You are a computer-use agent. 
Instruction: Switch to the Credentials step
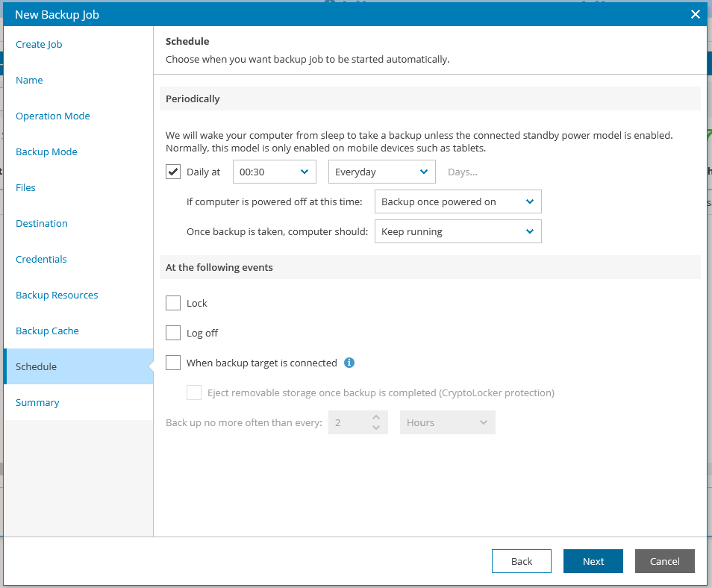coord(41,259)
